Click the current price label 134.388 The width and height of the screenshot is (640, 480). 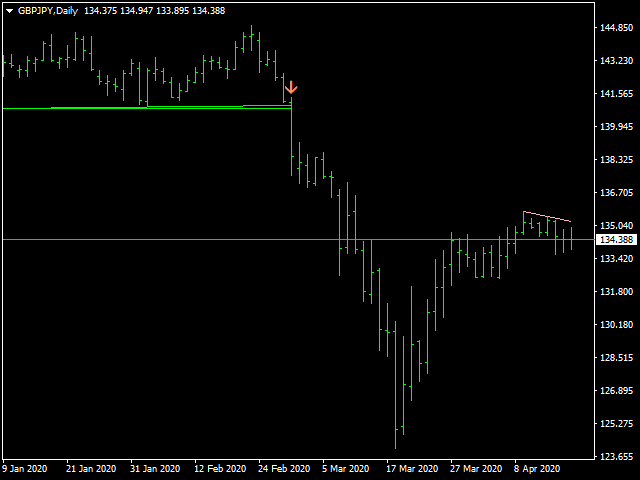point(615,240)
